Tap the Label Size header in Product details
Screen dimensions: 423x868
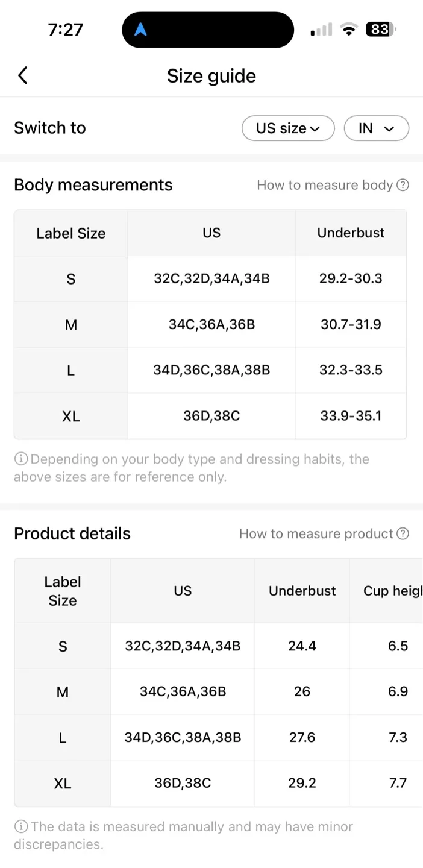(x=63, y=591)
